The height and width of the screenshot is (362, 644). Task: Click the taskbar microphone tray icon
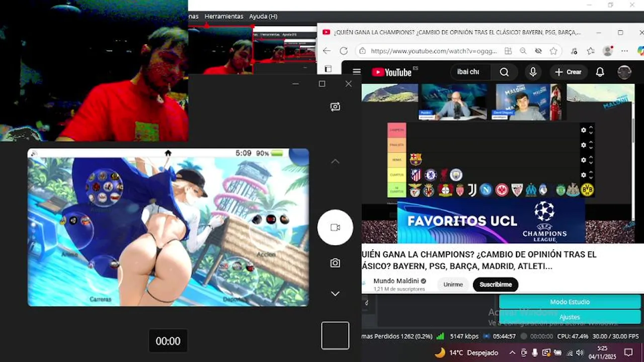pos(535,352)
